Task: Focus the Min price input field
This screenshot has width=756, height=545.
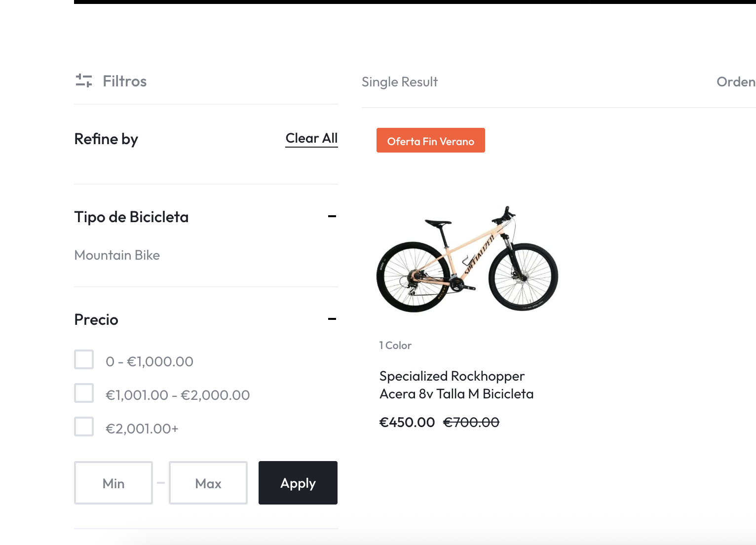Action: (x=113, y=483)
